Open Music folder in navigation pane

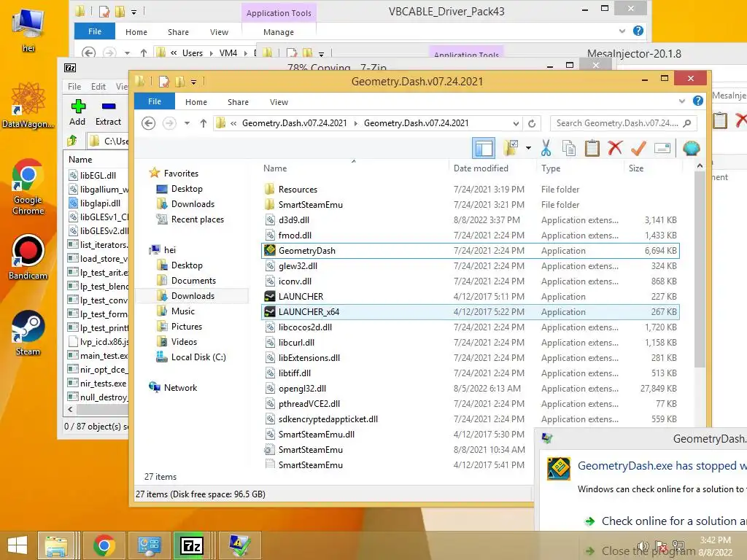[x=183, y=311]
